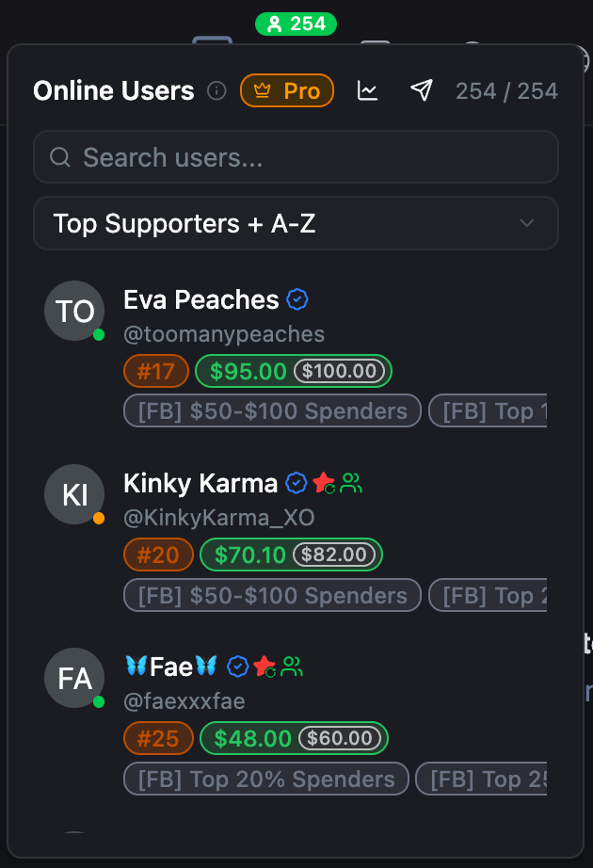Click Kinky Karma's rank badge #20
This screenshot has height=868, width=593.
point(156,555)
